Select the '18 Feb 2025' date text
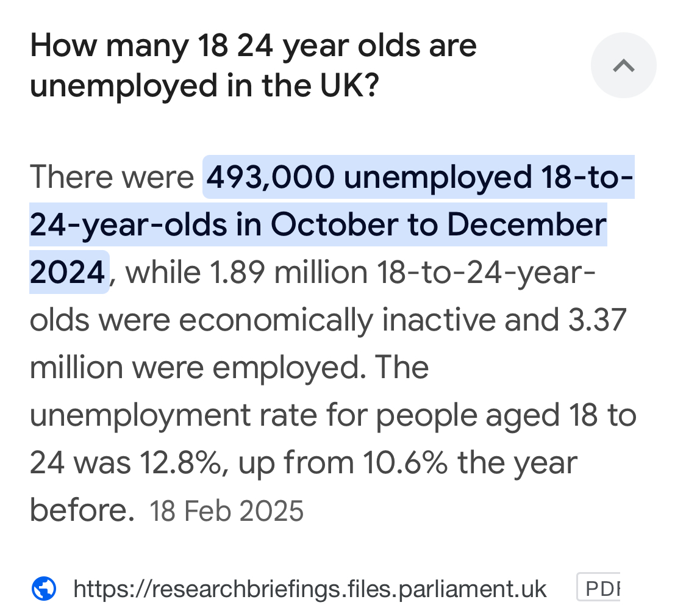This screenshot has height=616, width=686. pos(227,511)
